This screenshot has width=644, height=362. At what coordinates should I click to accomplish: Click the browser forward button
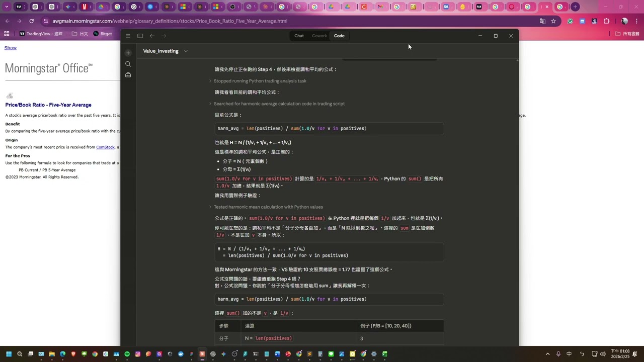[19, 21]
